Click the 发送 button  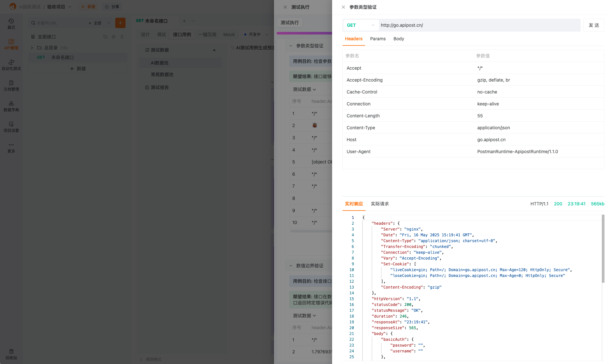[x=594, y=25]
